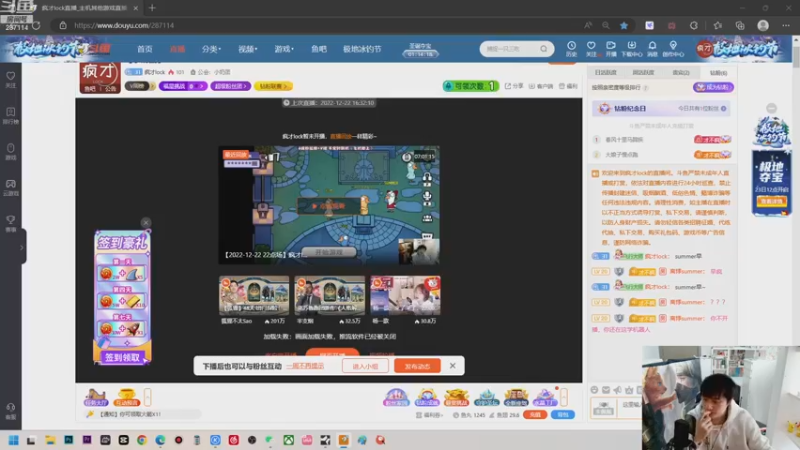Screen dimensions: 800x450
Task: Expand the left activity icon list arrow
Action: pos(147,396)
